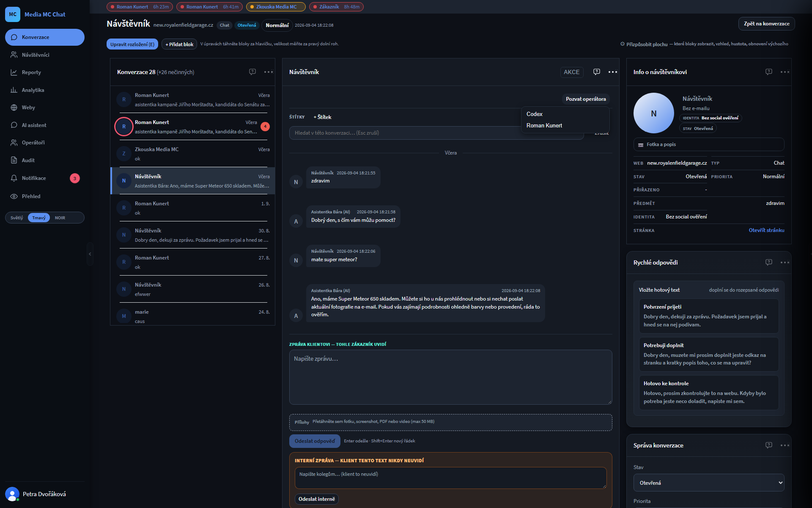Insert the Potvrzení prijeti quick reply
This screenshot has height=508, width=812.
(x=709, y=316)
